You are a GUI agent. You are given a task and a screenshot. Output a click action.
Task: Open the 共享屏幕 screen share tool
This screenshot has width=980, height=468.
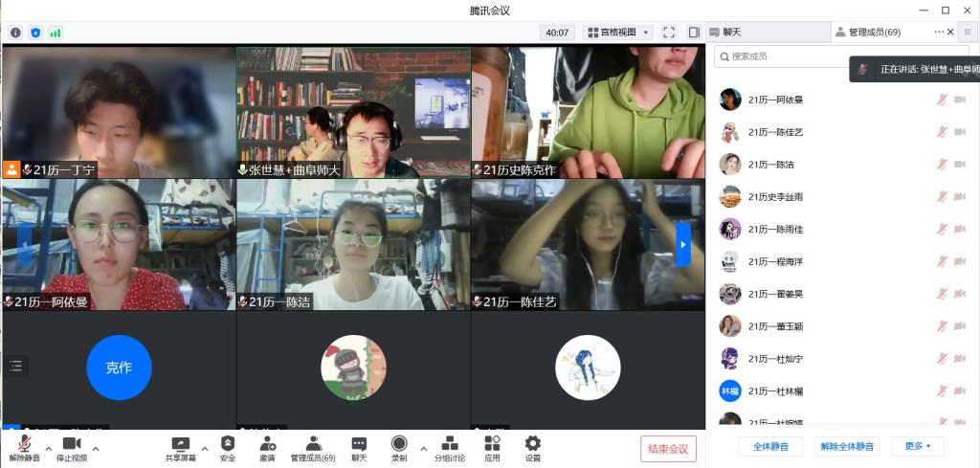pyautogui.click(x=180, y=446)
